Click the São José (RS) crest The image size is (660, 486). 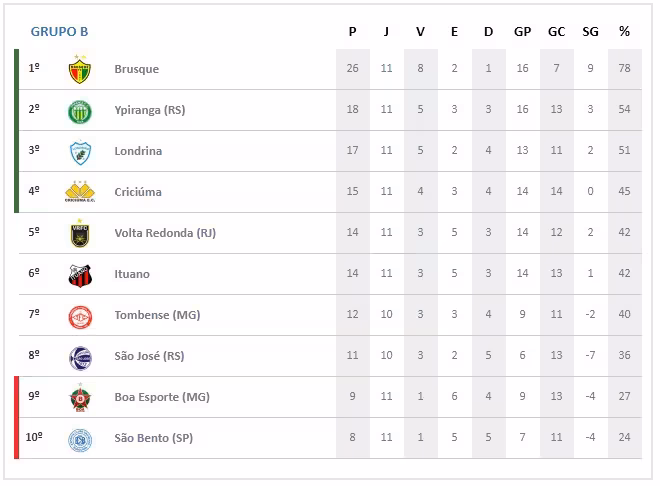click(79, 357)
